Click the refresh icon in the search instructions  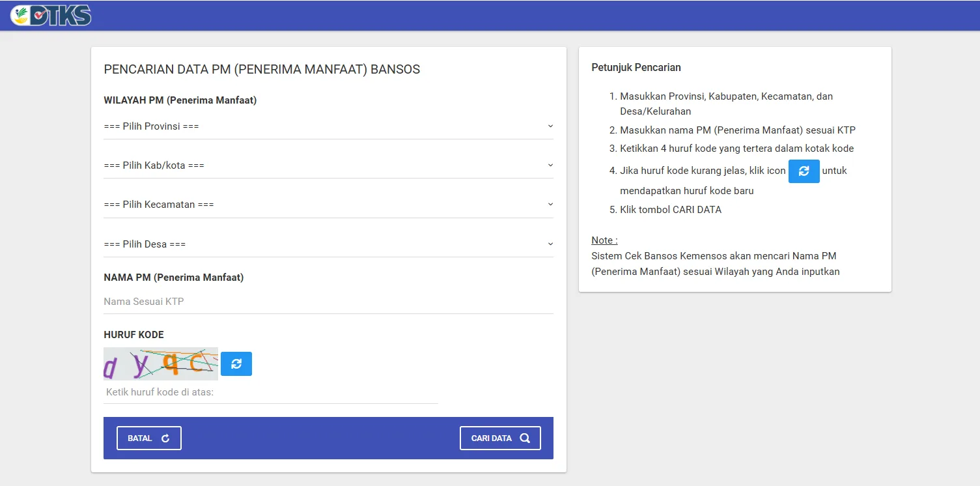pyautogui.click(x=804, y=171)
